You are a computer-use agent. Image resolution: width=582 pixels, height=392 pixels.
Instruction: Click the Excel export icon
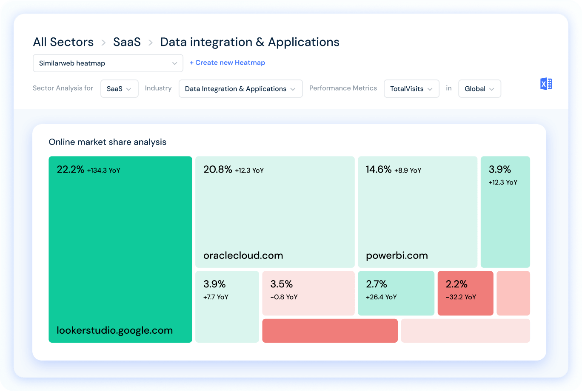coord(546,83)
